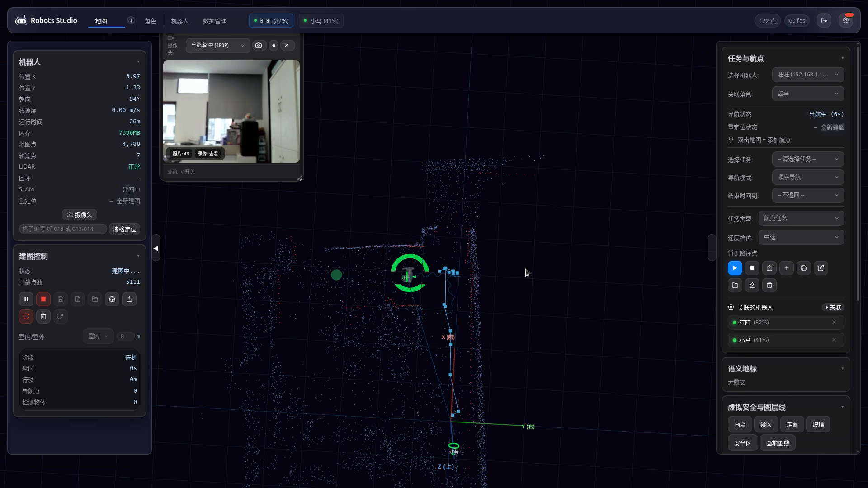Open the 角色 tab
The width and height of the screenshot is (868, 488).
(150, 21)
